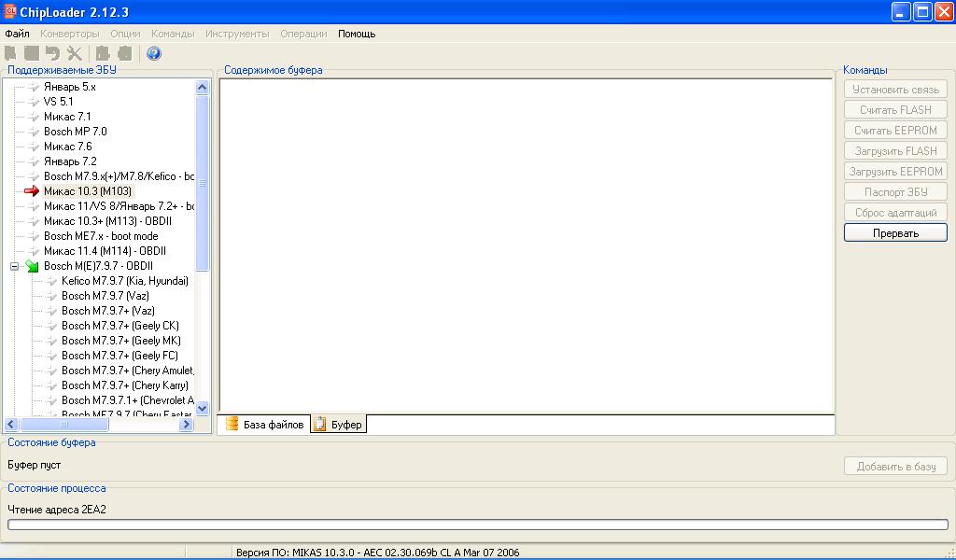Select Микас 11/VS 8/Январь 7.2+ entry
Viewport: 956px width, 560px height.
tap(119, 206)
